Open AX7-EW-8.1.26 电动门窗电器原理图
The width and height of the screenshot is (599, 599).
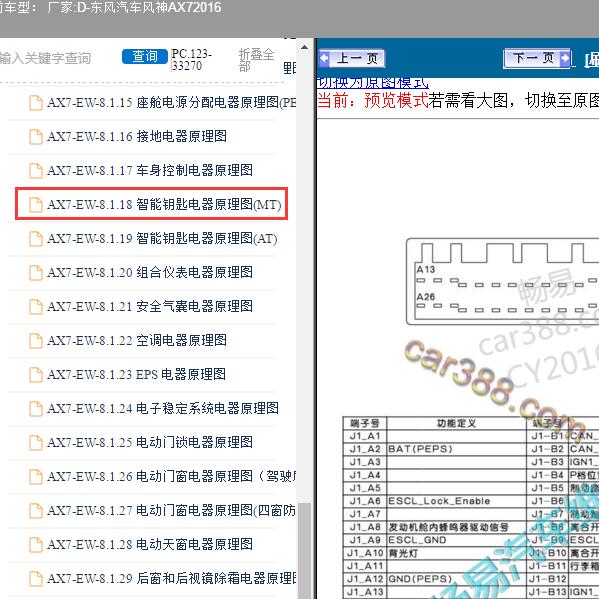click(172, 476)
